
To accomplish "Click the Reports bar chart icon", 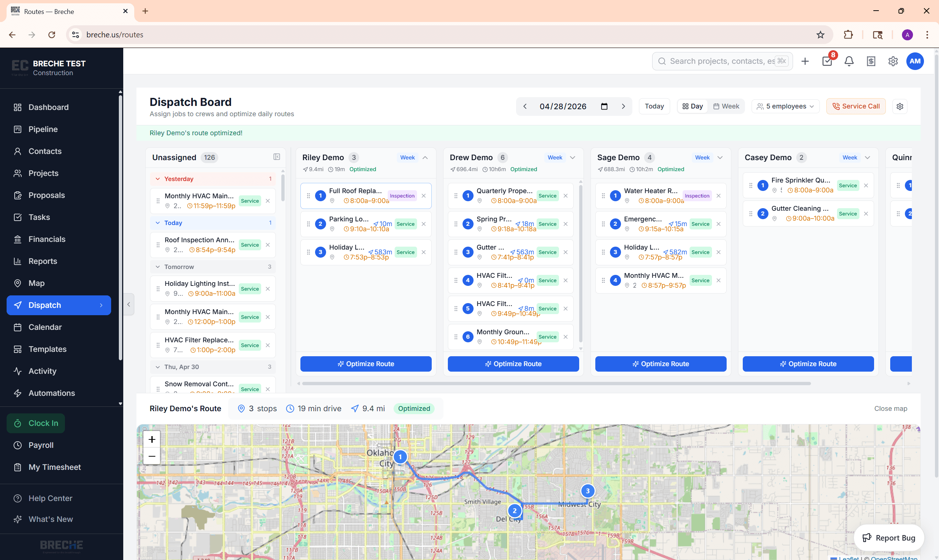I will click(x=17, y=261).
